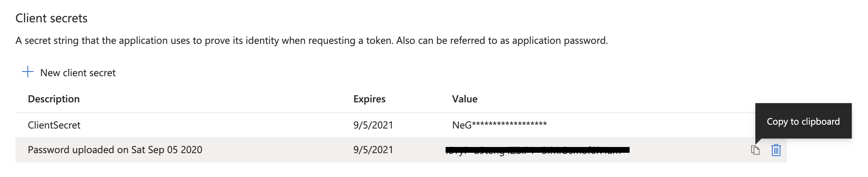Click the ClientSecret row expiry date

tap(373, 125)
